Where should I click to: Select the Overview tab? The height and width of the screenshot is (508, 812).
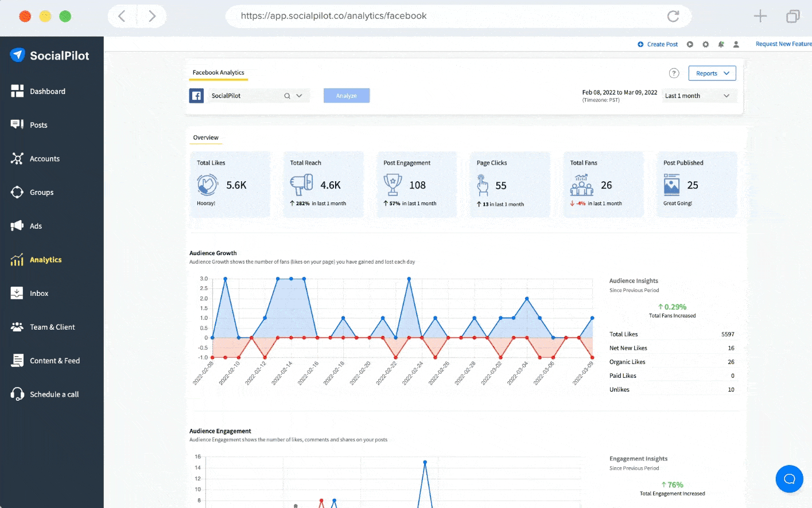pyautogui.click(x=205, y=138)
